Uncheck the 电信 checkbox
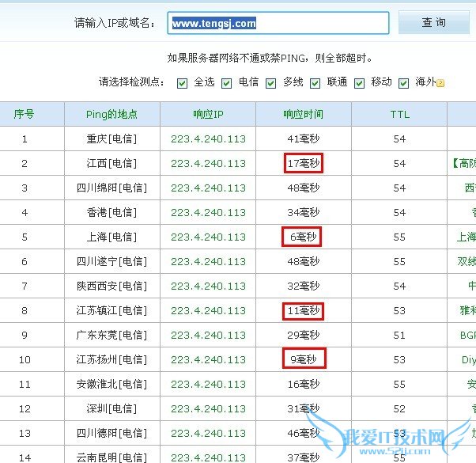Image resolution: width=476 pixels, height=463 pixels. 226,83
